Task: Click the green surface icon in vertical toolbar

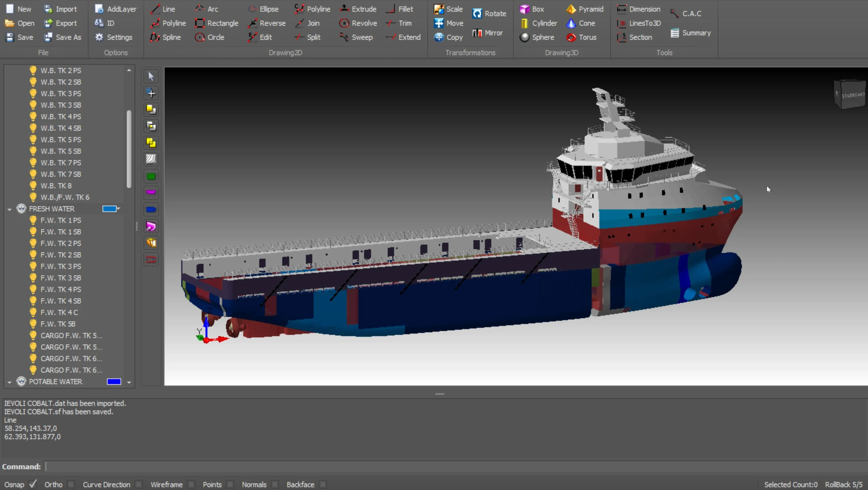Action: point(151,176)
